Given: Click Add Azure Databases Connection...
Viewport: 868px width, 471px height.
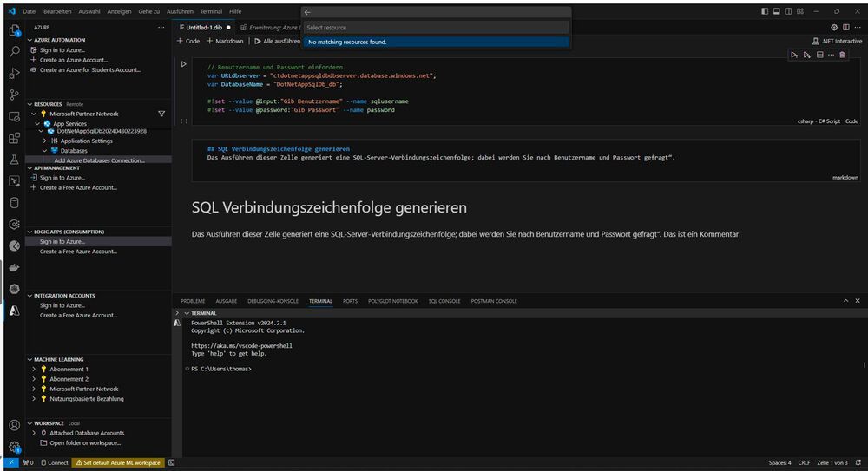Looking at the screenshot, I should click(99, 160).
